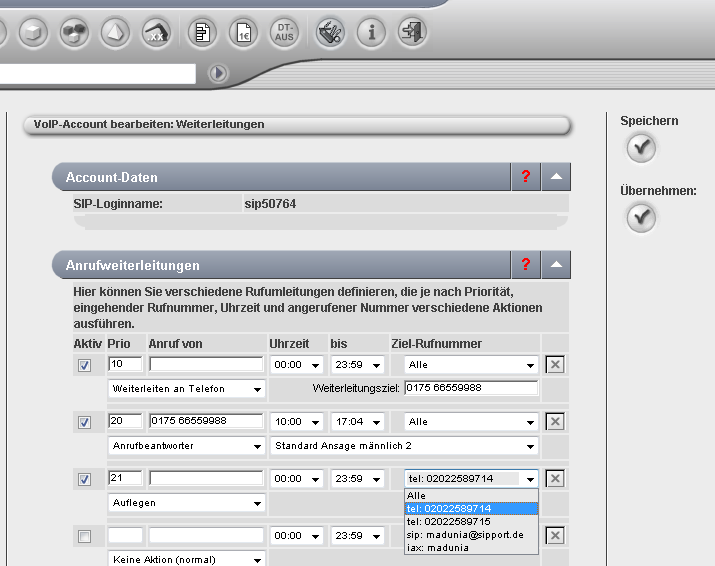
Task: Open the Auflegen action dropdown
Action: (x=187, y=503)
